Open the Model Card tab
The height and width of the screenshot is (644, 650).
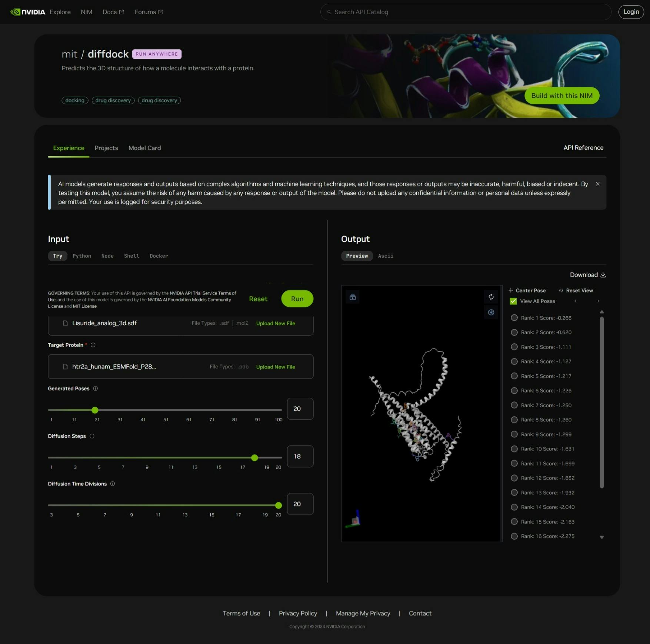[144, 148]
